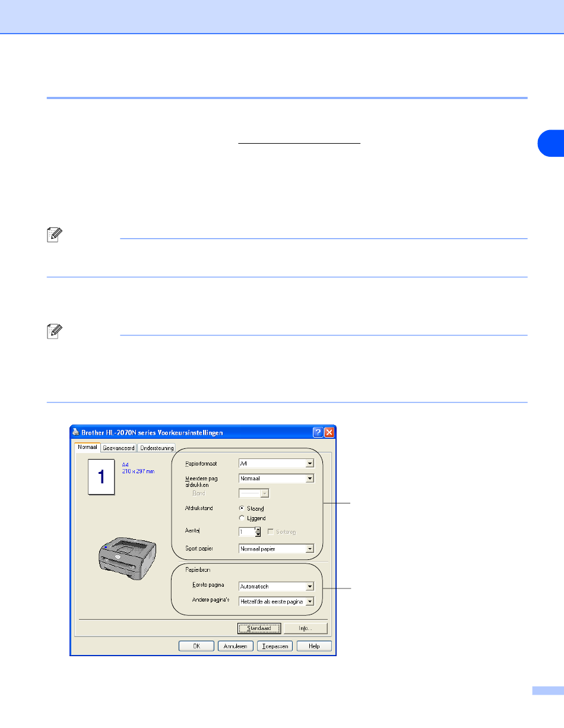Switch to the Geavanceerd tab

[x=119, y=448]
